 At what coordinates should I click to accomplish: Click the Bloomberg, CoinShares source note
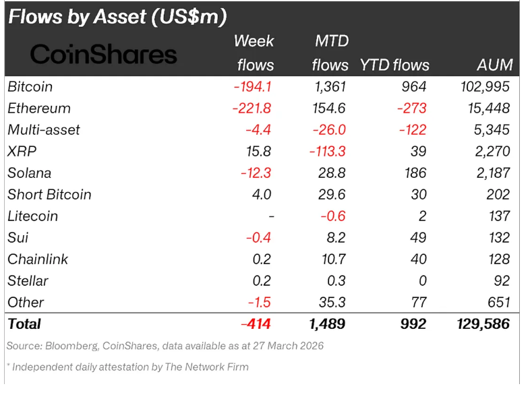[x=165, y=346]
